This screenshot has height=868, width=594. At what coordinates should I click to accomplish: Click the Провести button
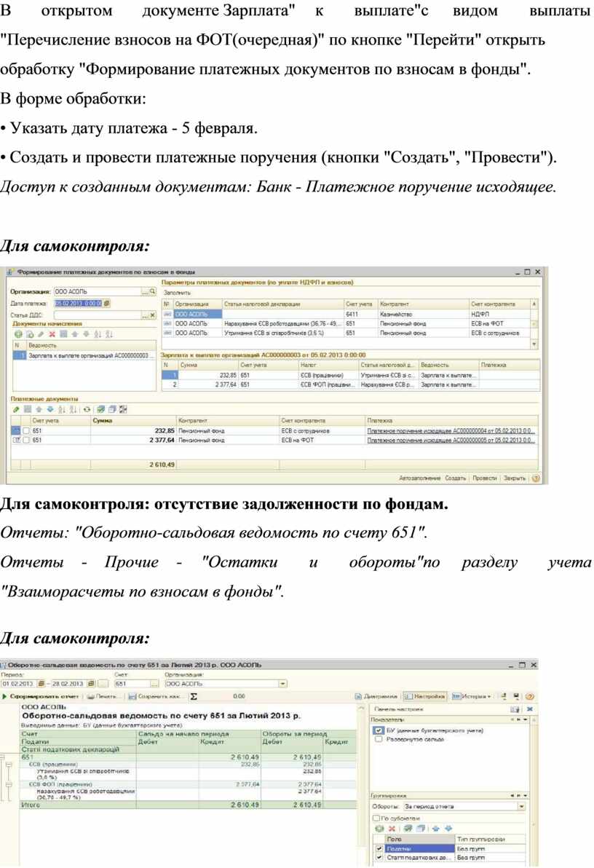(484, 478)
